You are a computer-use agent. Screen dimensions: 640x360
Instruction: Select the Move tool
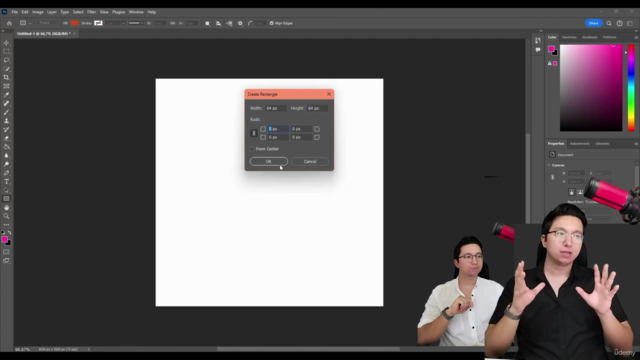point(6,43)
